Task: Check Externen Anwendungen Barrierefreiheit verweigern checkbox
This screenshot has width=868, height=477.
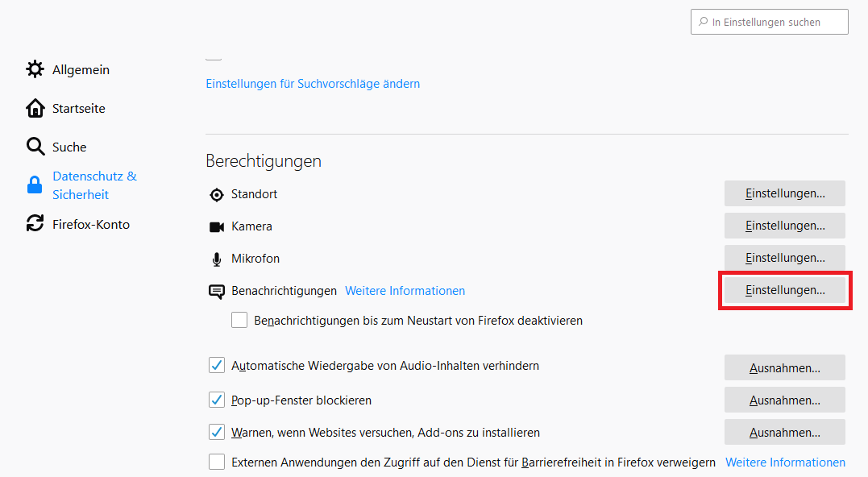Action: point(217,462)
